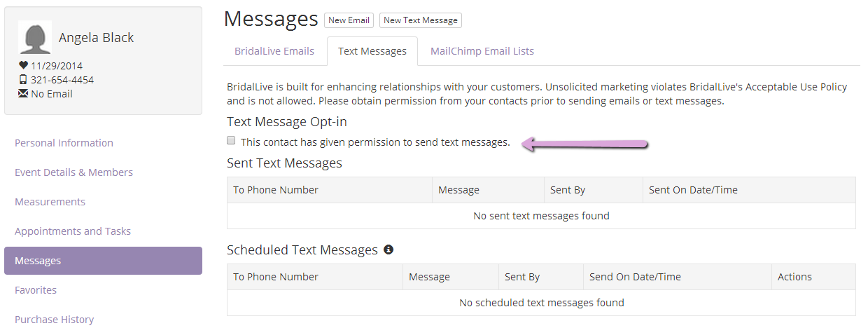Open the MailChimp Email Lists tab

[482, 51]
